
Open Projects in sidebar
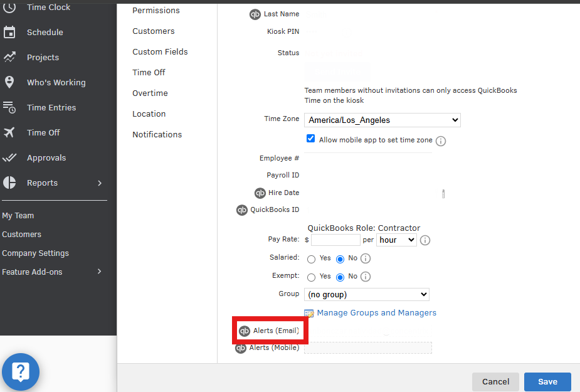(x=43, y=57)
